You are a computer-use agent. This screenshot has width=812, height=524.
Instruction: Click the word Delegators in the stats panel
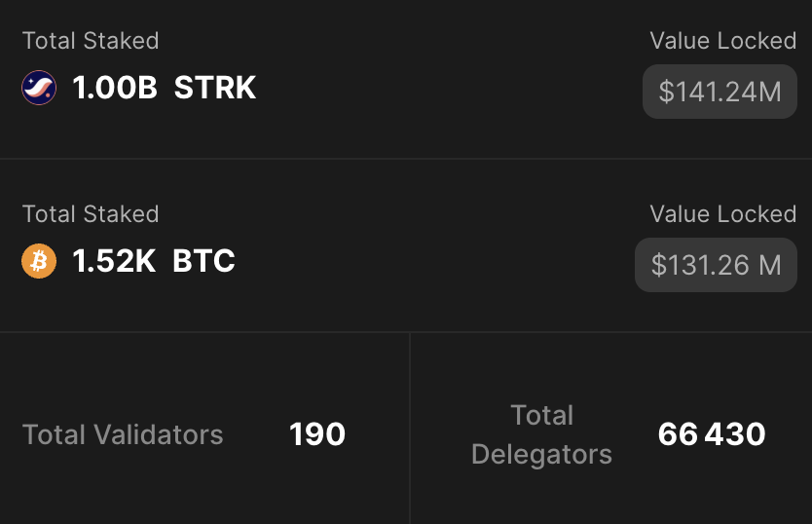(x=541, y=455)
